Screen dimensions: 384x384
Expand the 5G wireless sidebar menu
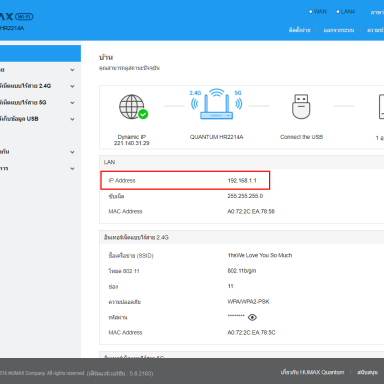tap(40, 102)
